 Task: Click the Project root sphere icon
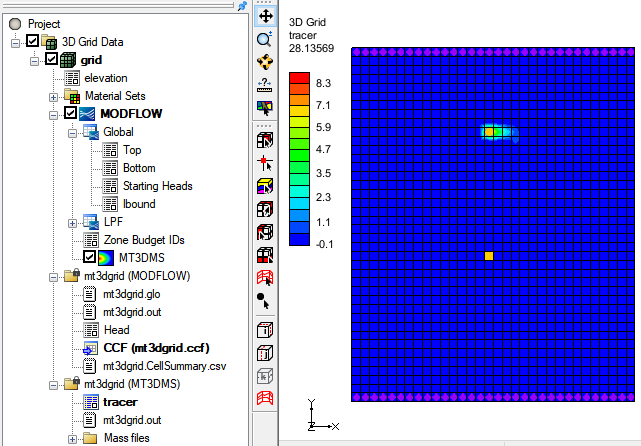15,24
